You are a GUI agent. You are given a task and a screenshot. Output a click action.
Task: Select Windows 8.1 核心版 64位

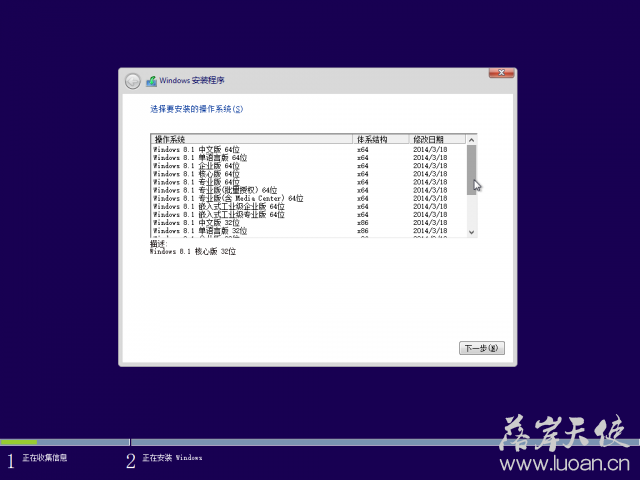309,174
